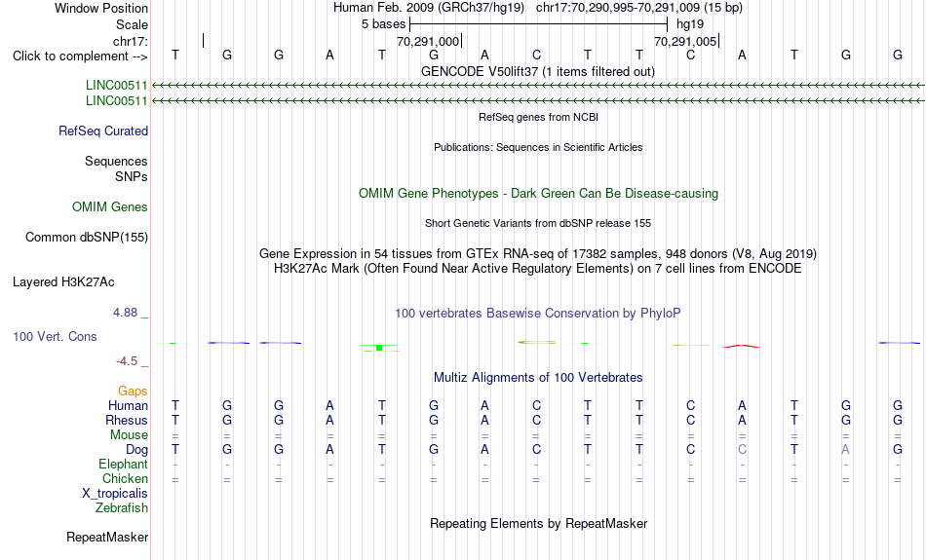
Task: Click the faded C mismatch in the Dog row
Action: pyautogui.click(x=743, y=450)
